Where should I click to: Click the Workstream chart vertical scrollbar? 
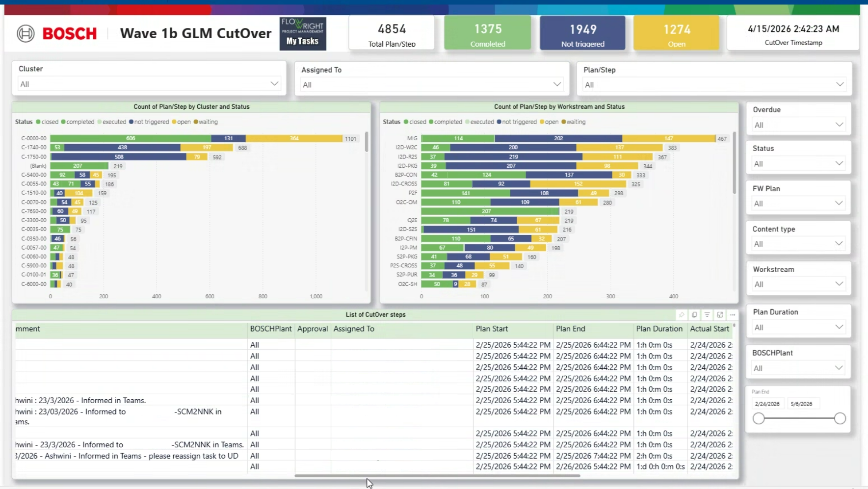click(x=734, y=162)
